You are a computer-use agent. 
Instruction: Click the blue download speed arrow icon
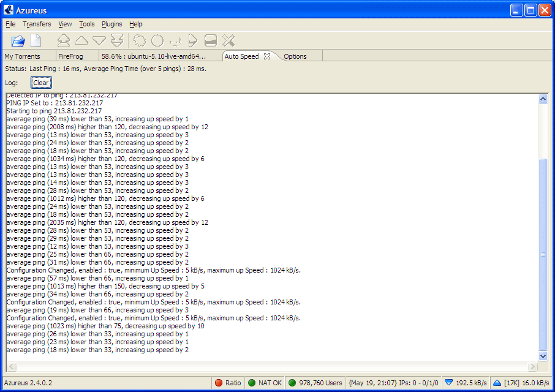point(449,382)
